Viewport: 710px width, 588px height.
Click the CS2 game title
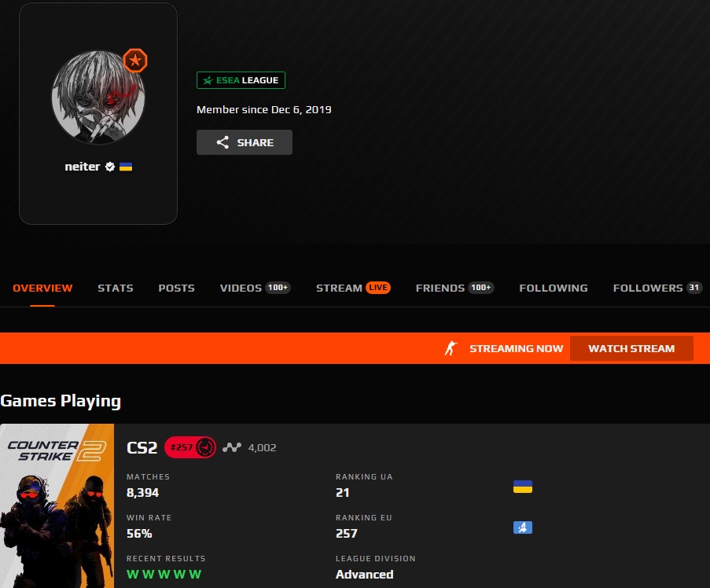142,447
